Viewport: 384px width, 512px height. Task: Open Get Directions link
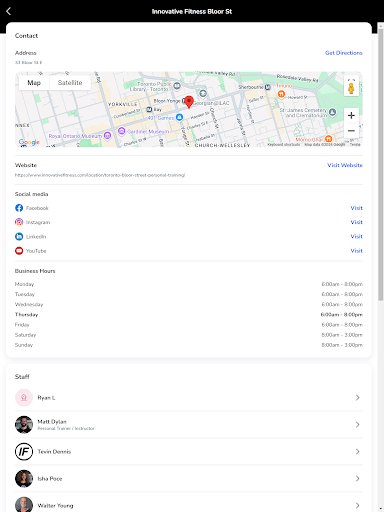[344, 53]
